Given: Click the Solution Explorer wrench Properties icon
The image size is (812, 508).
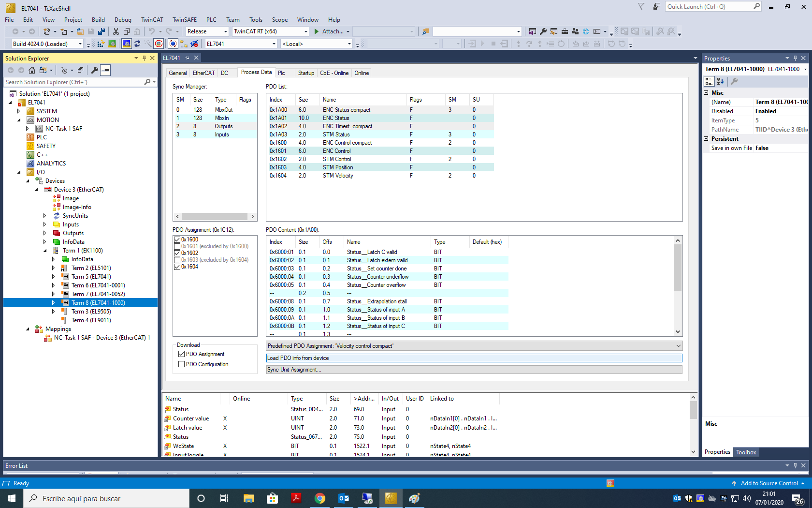Looking at the screenshot, I should point(95,70).
